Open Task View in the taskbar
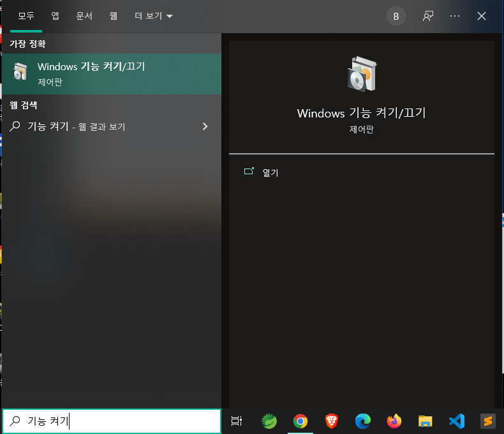 click(237, 421)
